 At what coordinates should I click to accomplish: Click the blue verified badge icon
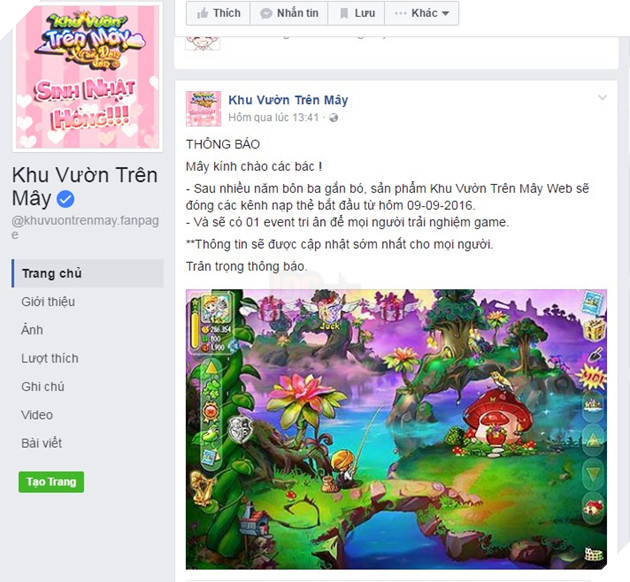[x=65, y=199]
